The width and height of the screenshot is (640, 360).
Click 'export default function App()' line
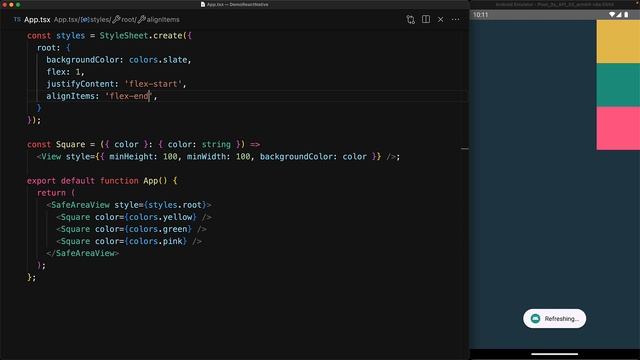pos(102,181)
